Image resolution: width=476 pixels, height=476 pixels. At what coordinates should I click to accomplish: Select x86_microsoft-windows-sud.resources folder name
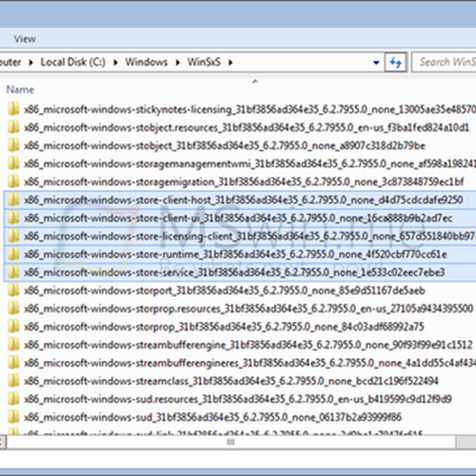point(238,399)
